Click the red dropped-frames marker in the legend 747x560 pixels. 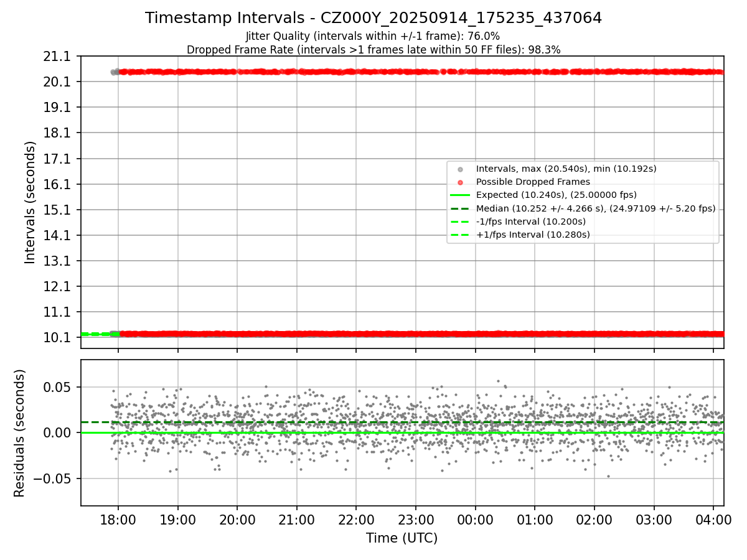point(460,182)
